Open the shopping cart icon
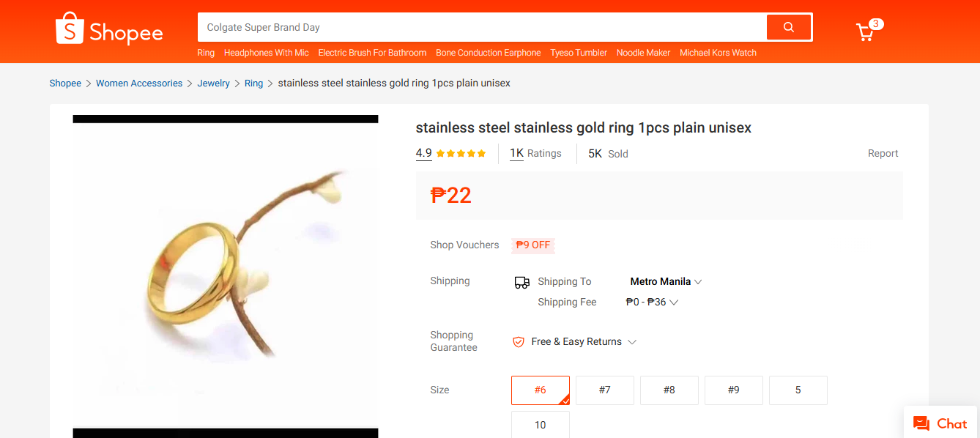The height and width of the screenshot is (438, 980). 866,32
